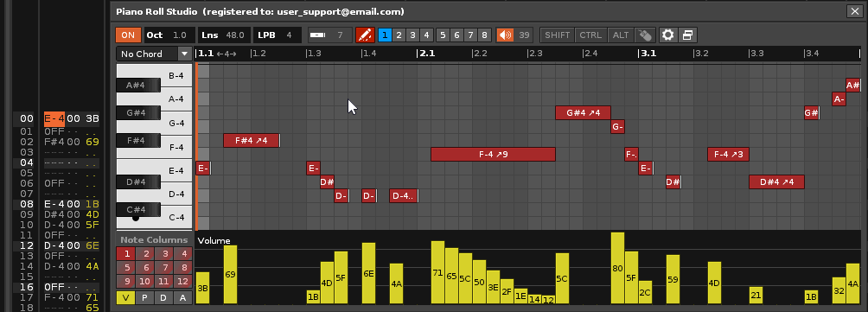The image size is (868, 312).
Task: Click the black dot marker on C-4 key
Action: click(x=136, y=218)
